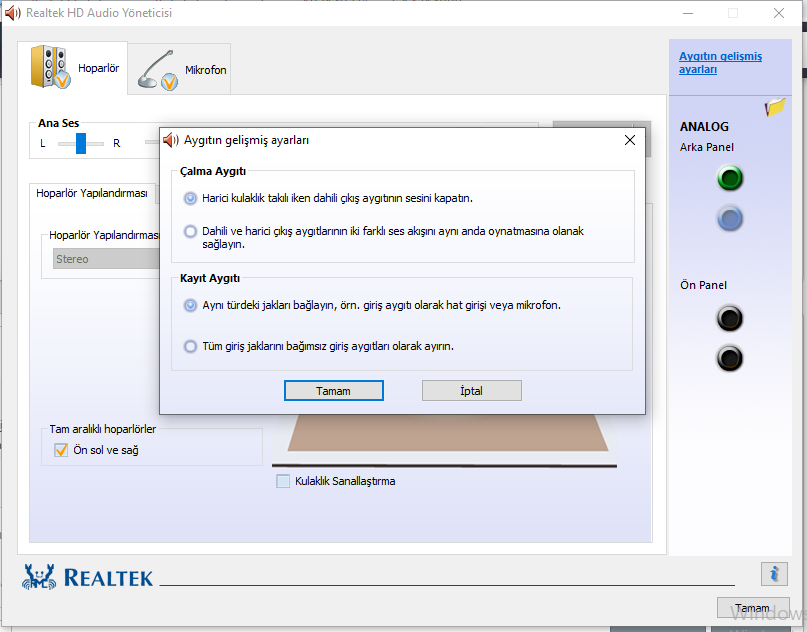Image resolution: width=807 pixels, height=632 pixels.
Task: Click the green rear panel jack
Action: [729, 178]
